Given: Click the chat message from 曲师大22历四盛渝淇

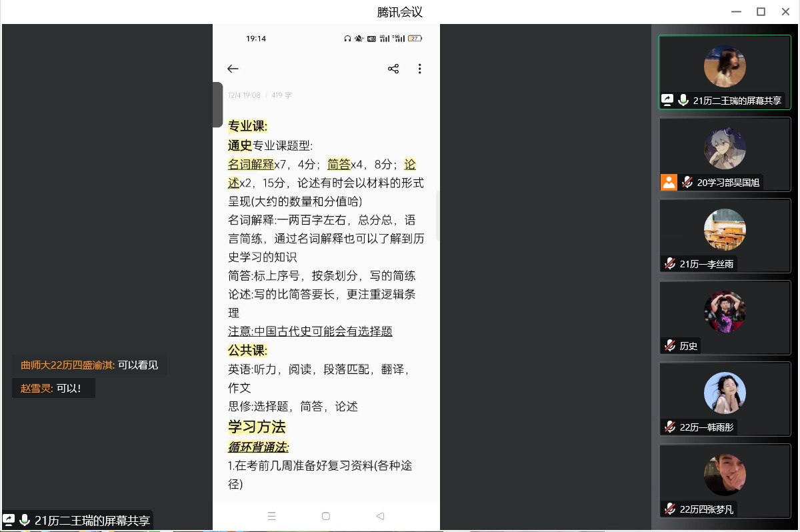Looking at the screenshot, I should [89, 365].
